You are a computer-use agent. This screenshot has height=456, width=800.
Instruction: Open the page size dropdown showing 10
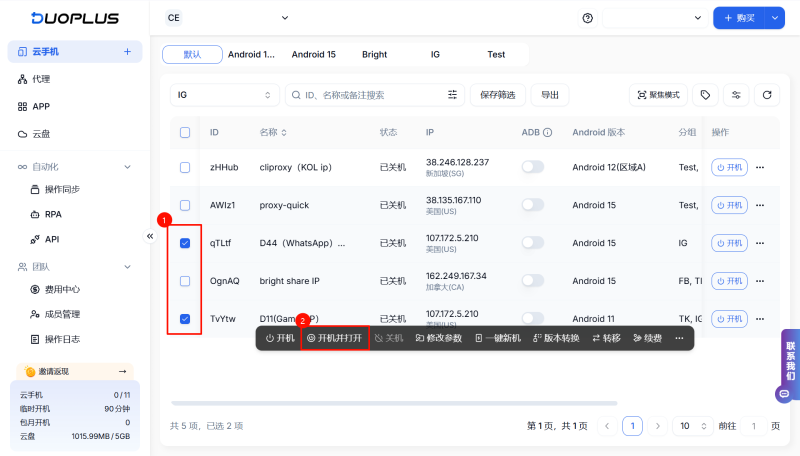pyautogui.click(x=691, y=426)
